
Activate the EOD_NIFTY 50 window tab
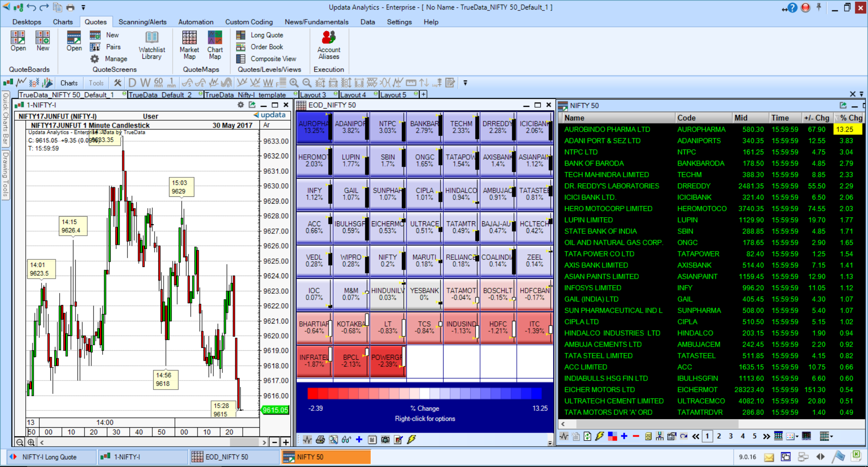(x=234, y=457)
